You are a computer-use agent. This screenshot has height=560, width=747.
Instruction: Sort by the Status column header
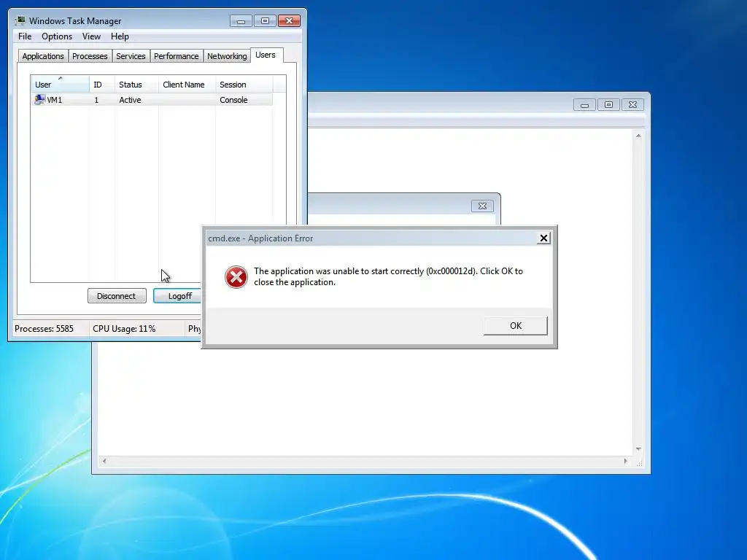point(136,85)
